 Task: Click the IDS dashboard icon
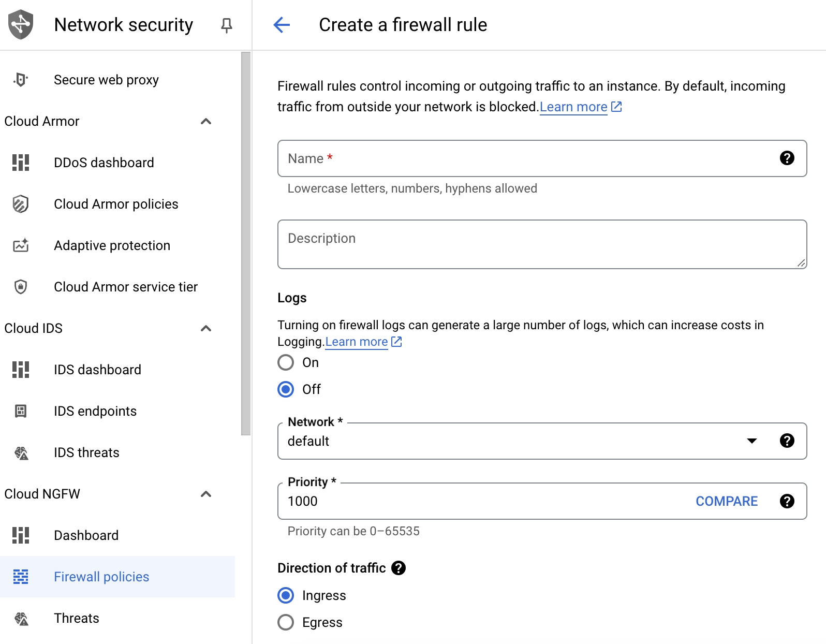tap(21, 370)
